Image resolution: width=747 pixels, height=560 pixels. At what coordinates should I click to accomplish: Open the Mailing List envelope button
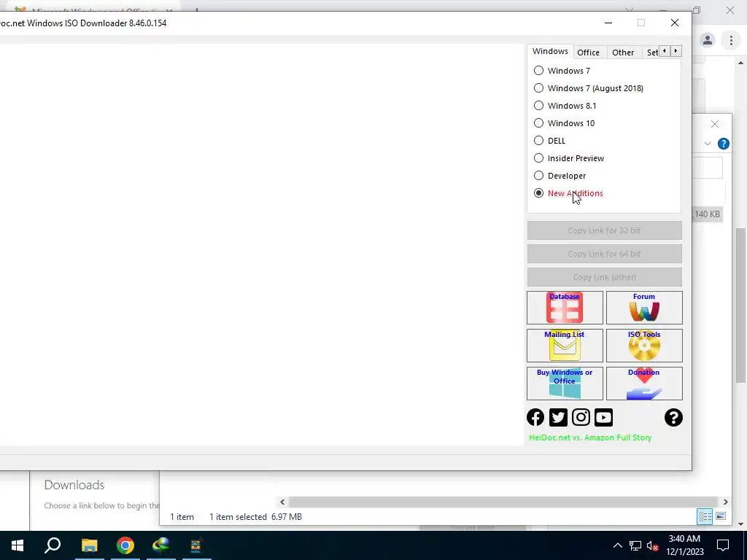(565, 346)
